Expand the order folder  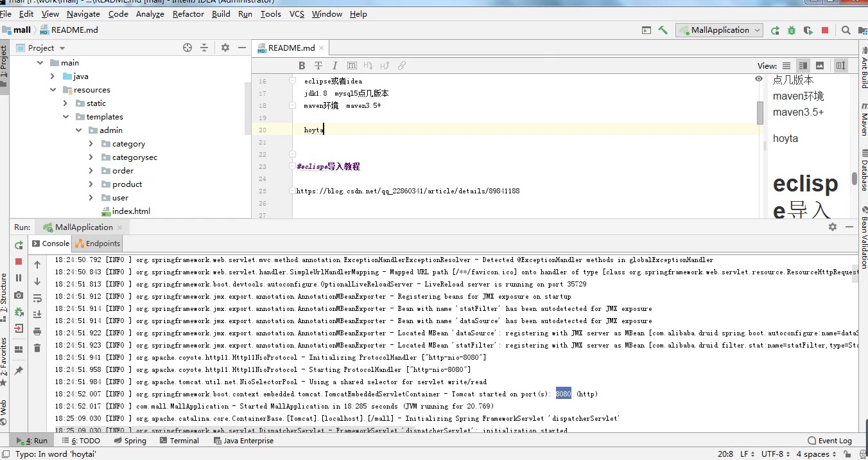point(91,171)
